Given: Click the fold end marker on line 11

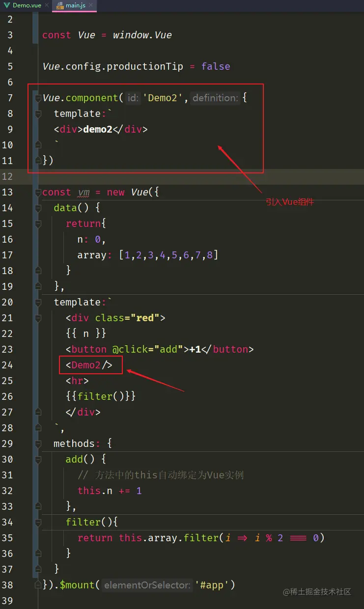Looking at the screenshot, I should coord(38,161).
